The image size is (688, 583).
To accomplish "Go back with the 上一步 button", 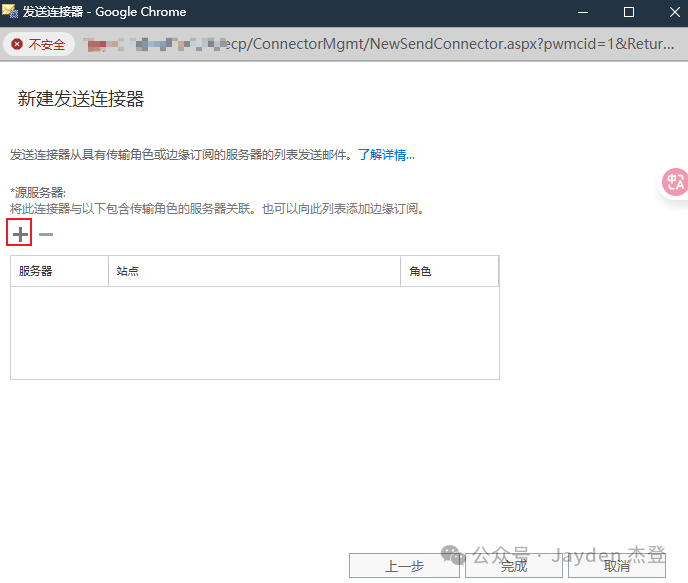I will 404,566.
